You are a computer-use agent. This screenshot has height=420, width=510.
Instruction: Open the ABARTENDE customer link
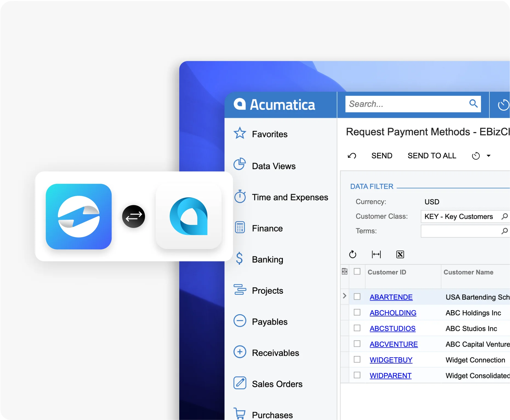pyautogui.click(x=391, y=297)
